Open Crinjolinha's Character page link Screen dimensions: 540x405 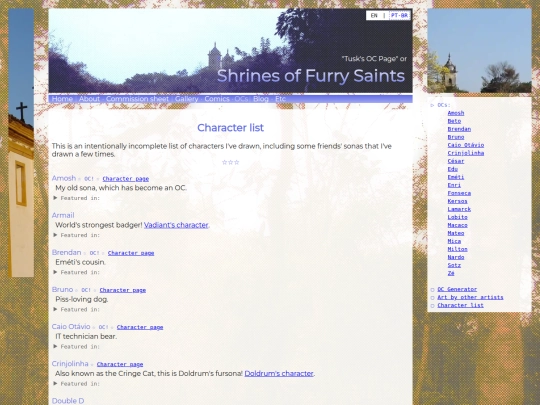point(120,364)
